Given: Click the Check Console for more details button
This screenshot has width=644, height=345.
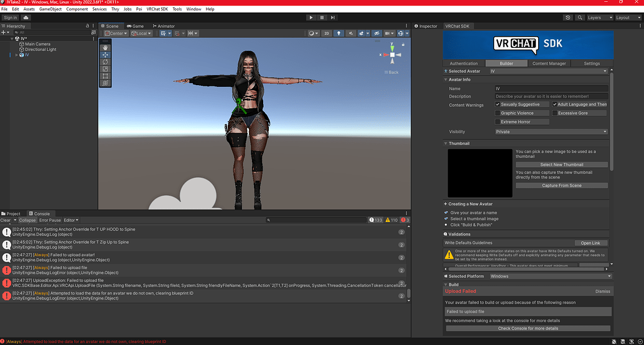Looking at the screenshot, I should [x=528, y=328].
